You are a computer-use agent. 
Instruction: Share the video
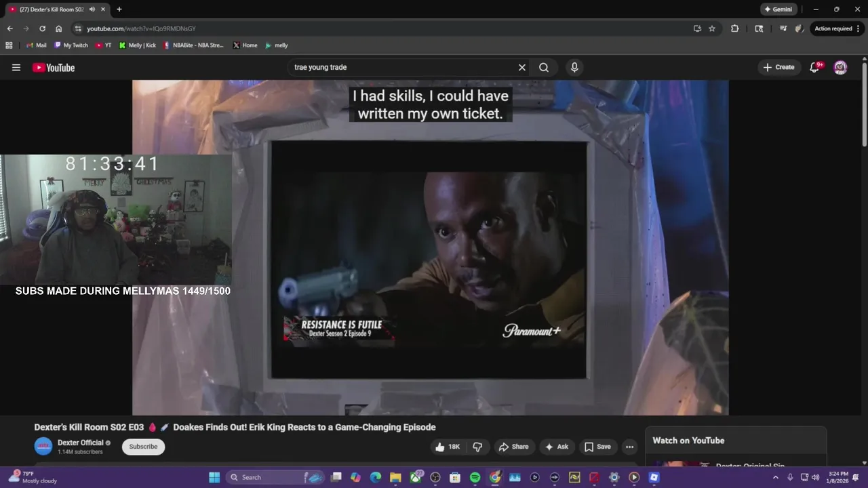coord(513,447)
